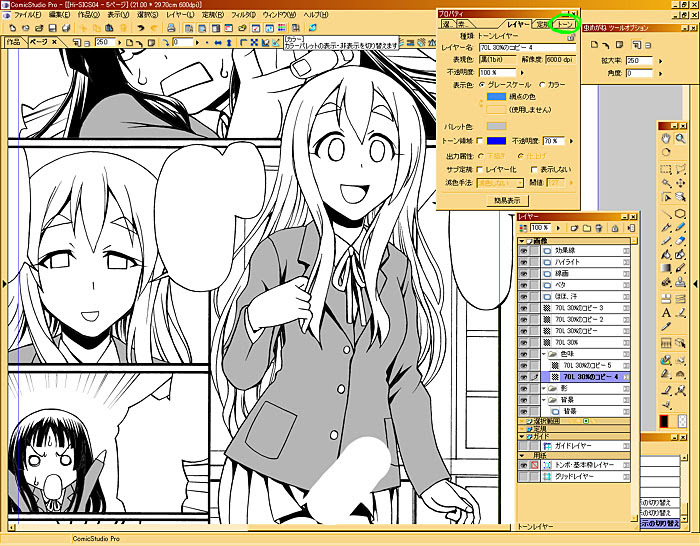Open the 編集 menu
The height and width of the screenshot is (546, 700).
coord(59,15)
